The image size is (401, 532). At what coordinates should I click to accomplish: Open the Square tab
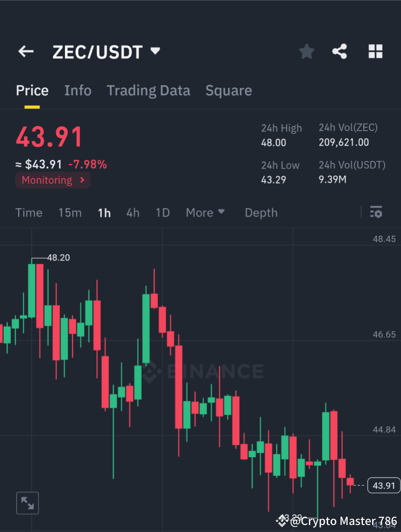229,90
